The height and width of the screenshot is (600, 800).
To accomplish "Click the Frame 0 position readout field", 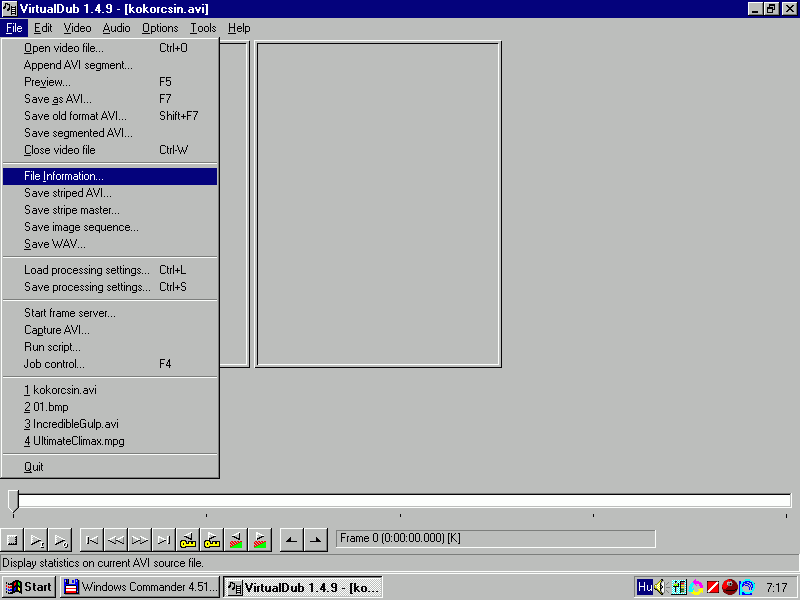I will [x=495, y=539].
